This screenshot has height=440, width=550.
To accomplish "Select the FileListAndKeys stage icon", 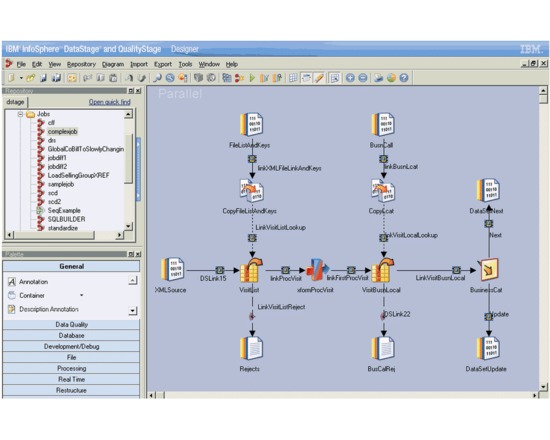I will click(x=251, y=124).
